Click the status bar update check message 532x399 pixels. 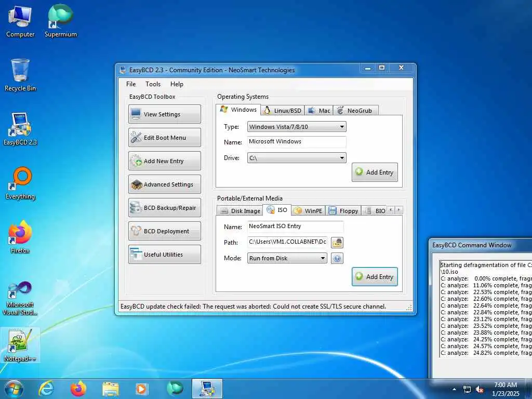point(253,307)
